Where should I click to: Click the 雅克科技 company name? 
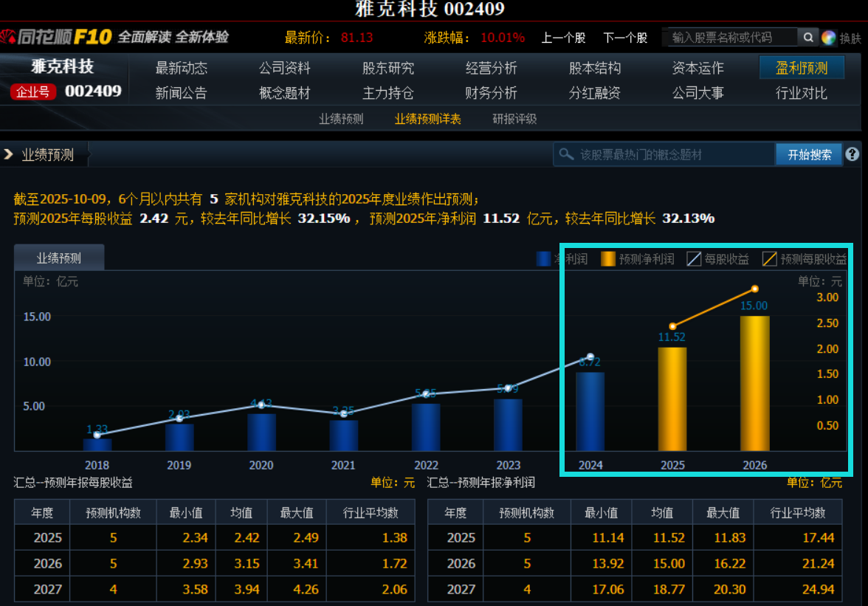[x=63, y=66]
